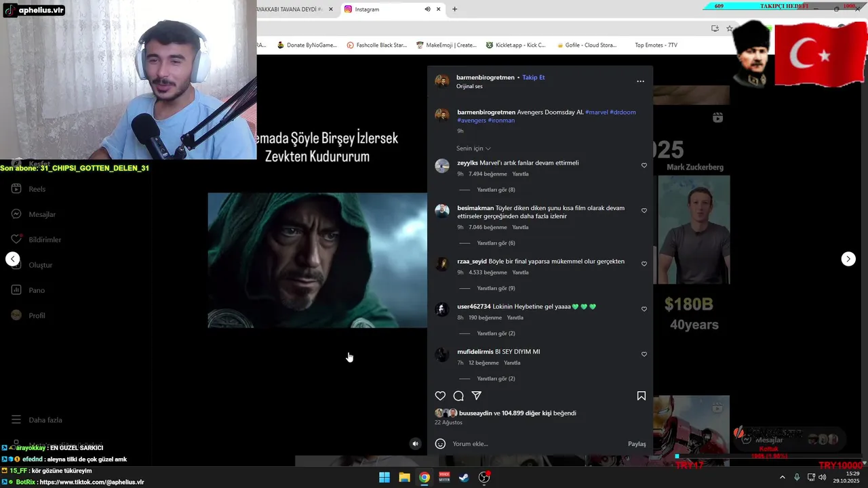The width and height of the screenshot is (868, 488).
Task: Expand Senin için comment sort dropdown
Action: click(473, 148)
